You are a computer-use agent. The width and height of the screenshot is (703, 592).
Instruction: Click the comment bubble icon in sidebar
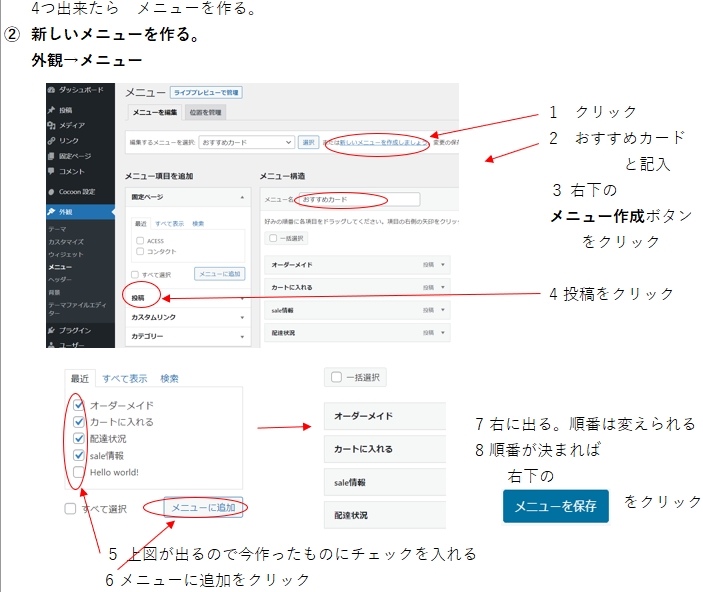(x=52, y=171)
